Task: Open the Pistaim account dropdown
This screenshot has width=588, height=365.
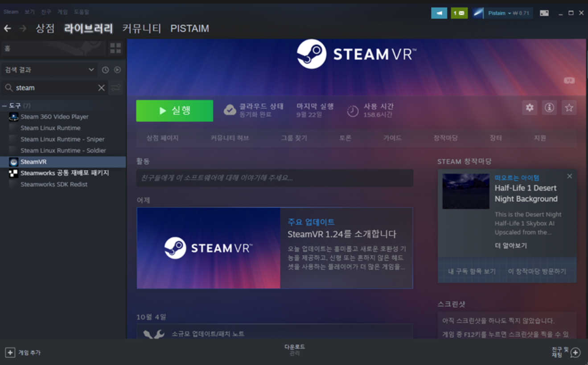Action: pos(502,13)
